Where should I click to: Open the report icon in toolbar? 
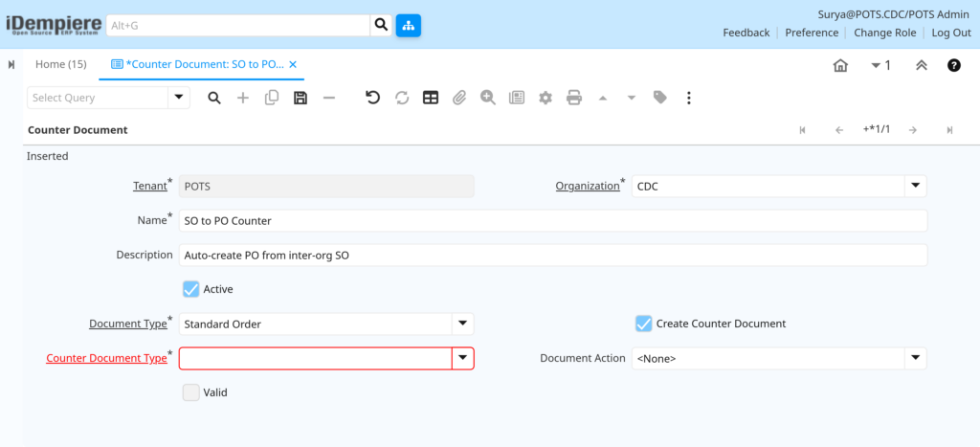tap(517, 99)
